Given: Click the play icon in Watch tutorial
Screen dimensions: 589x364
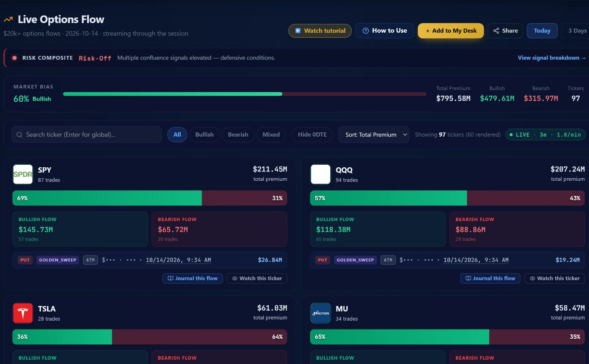Looking at the screenshot, I should (298, 31).
